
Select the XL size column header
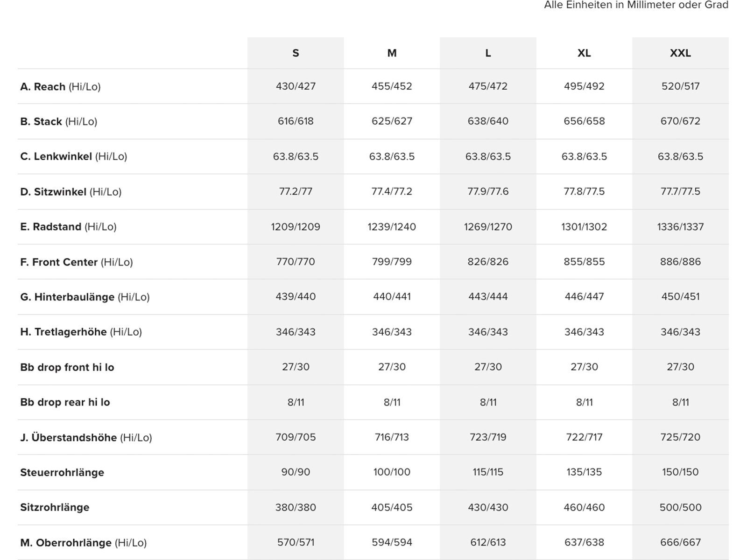click(x=584, y=53)
